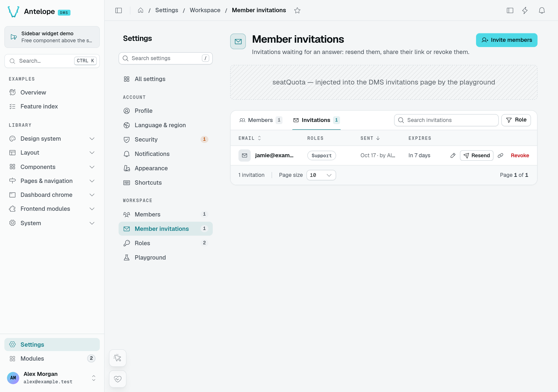Copy invitation link for jamie
Viewport: 558px width, 392px height.
click(500, 155)
